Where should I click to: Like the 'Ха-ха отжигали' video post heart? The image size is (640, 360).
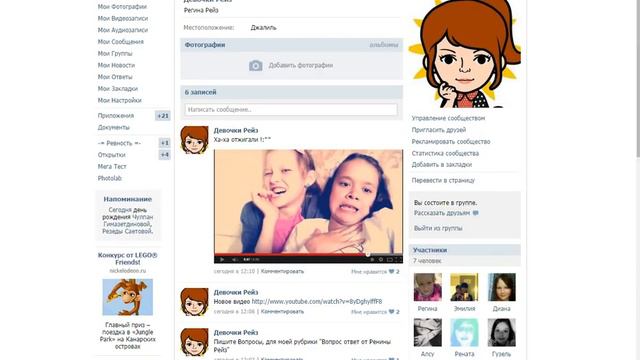pyautogui.click(x=391, y=271)
